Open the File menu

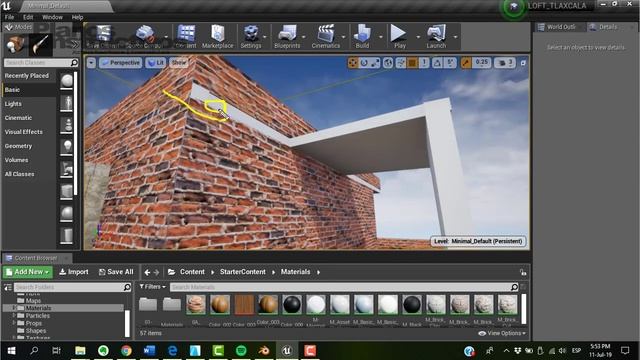pos(9,17)
